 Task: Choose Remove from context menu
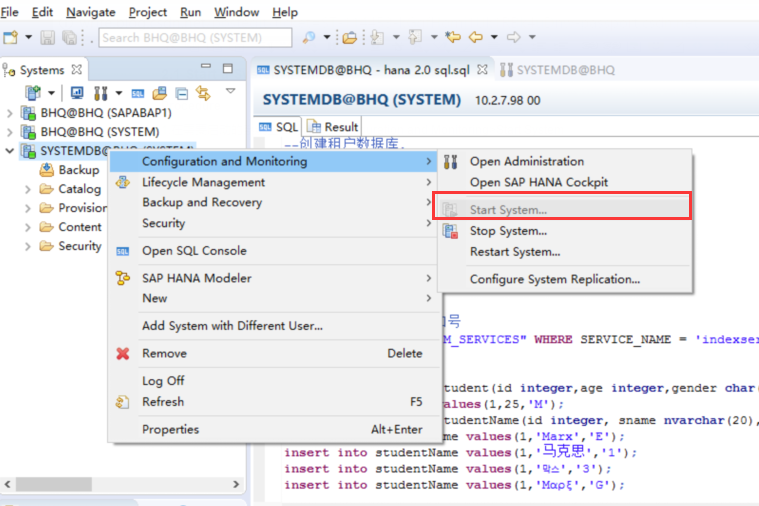273,353
